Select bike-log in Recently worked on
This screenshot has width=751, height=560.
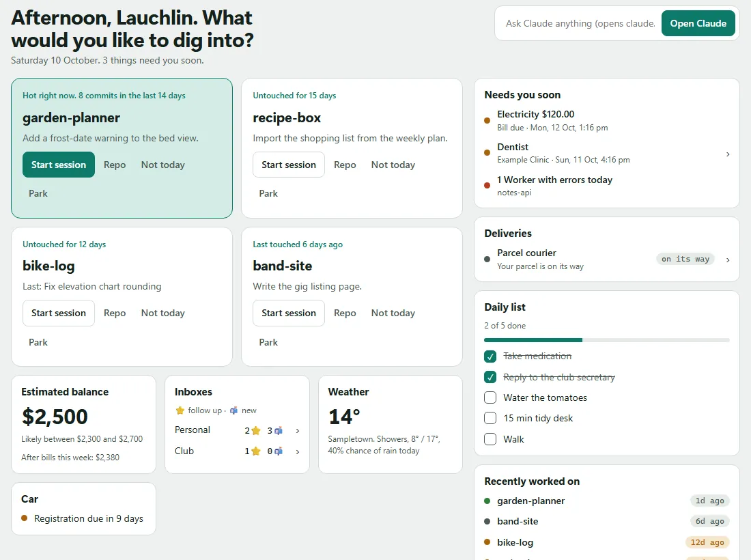pos(515,542)
